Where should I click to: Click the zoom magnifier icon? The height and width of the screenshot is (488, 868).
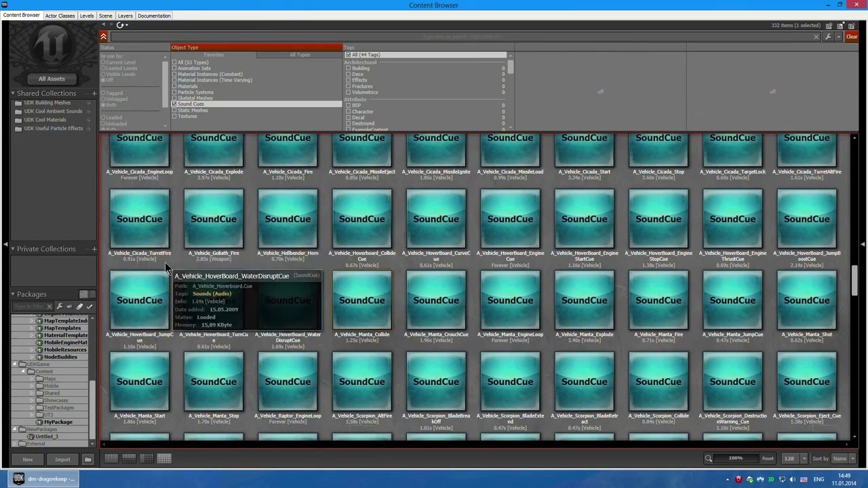[x=708, y=459]
